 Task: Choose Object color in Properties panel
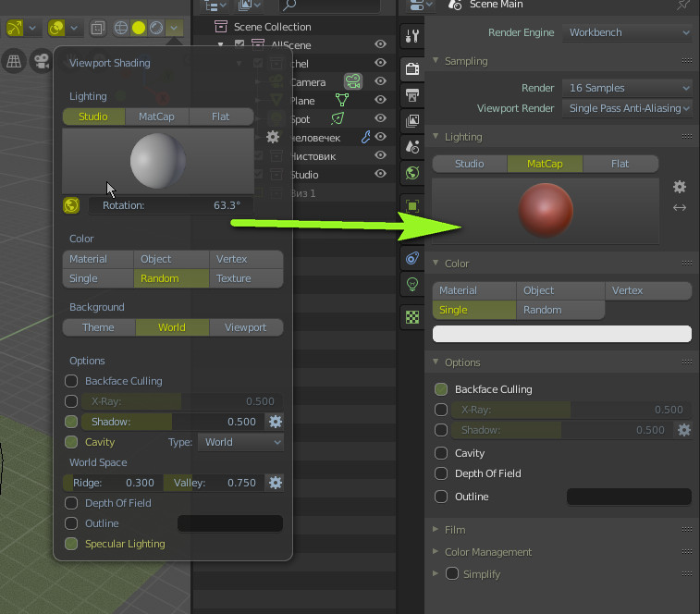[560, 290]
